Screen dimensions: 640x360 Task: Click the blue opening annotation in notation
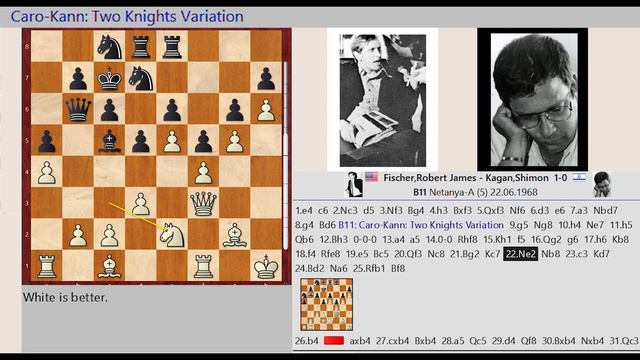click(421, 225)
